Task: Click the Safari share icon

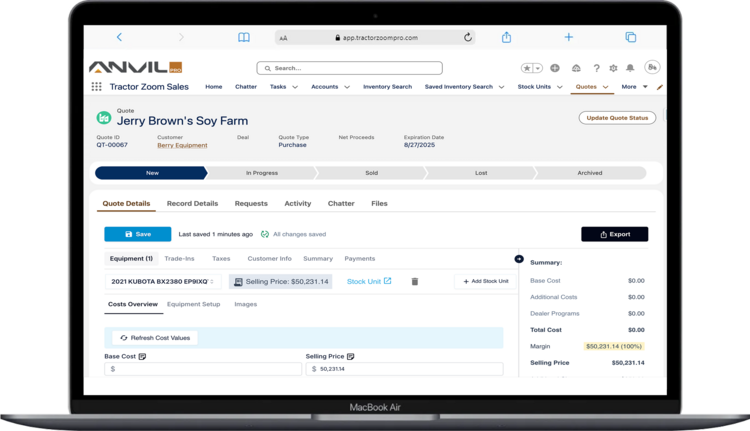Action: pyautogui.click(x=506, y=37)
